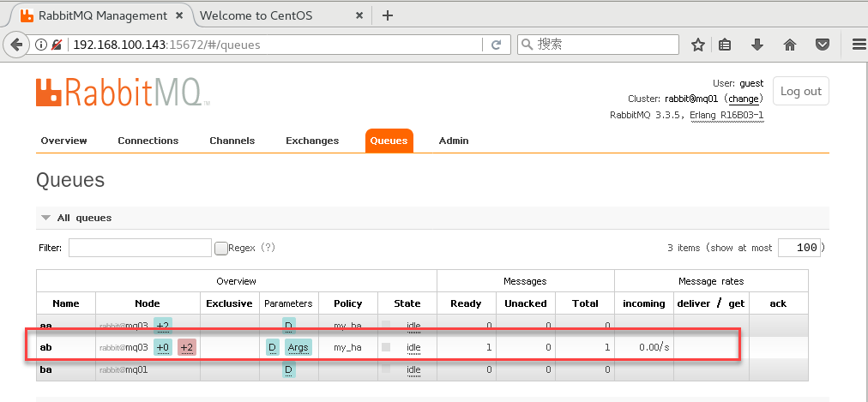
Task: Click the my_ha policy of queue ab
Action: click(347, 348)
